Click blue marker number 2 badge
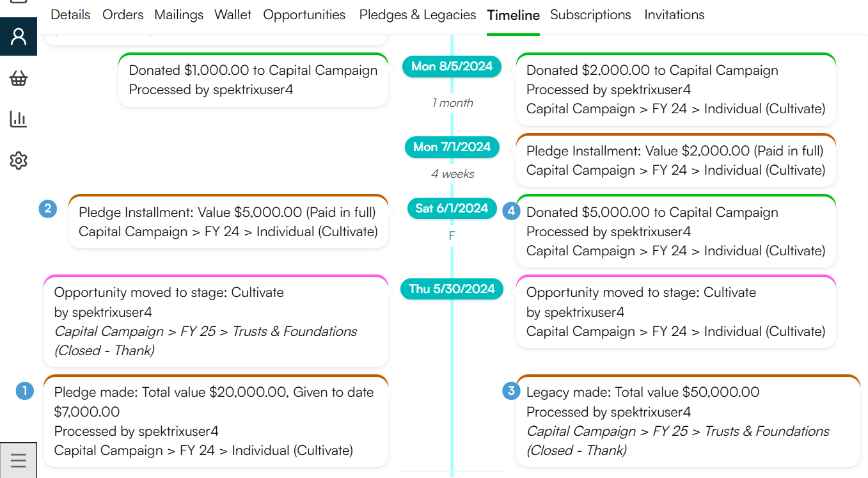This screenshot has height=478, width=868. (x=48, y=209)
